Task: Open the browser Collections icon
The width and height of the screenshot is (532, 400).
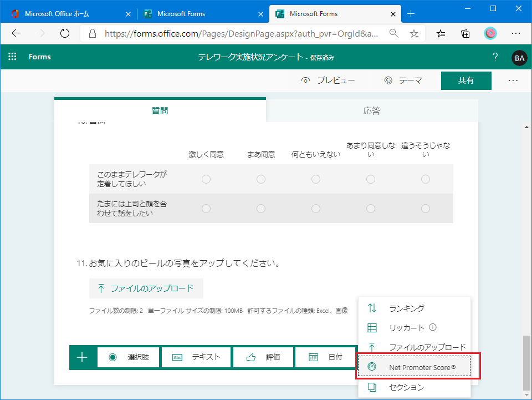Action: 465,33
